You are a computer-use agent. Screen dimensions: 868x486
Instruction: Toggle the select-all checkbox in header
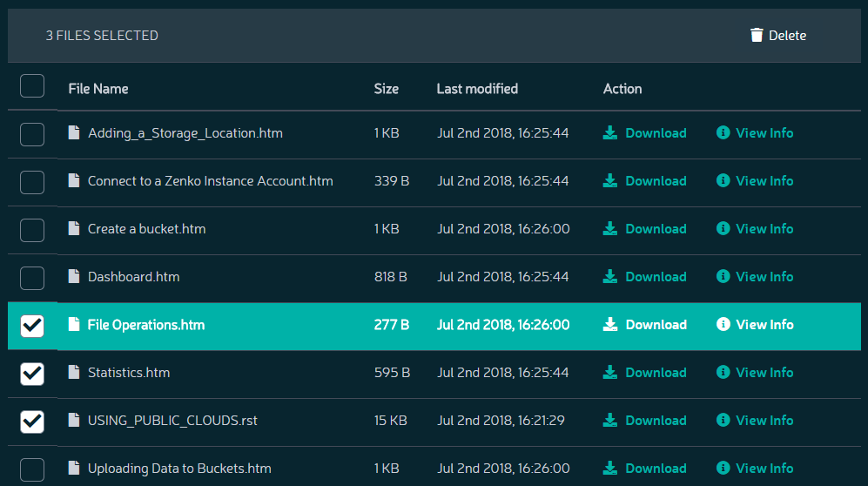(32, 86)
